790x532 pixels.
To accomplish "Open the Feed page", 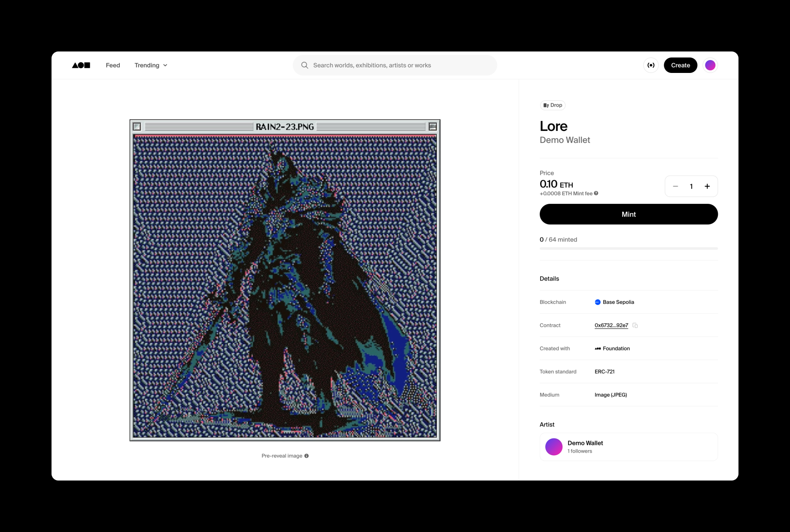I will [113, 65].
